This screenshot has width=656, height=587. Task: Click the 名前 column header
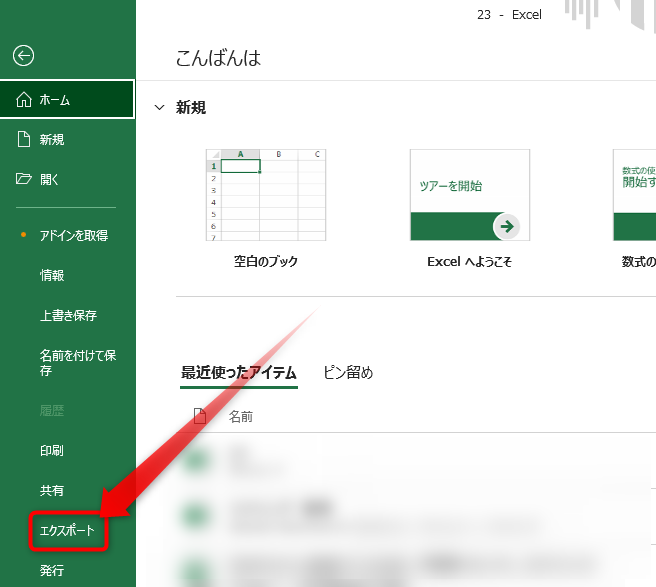(x=241, y=417)
